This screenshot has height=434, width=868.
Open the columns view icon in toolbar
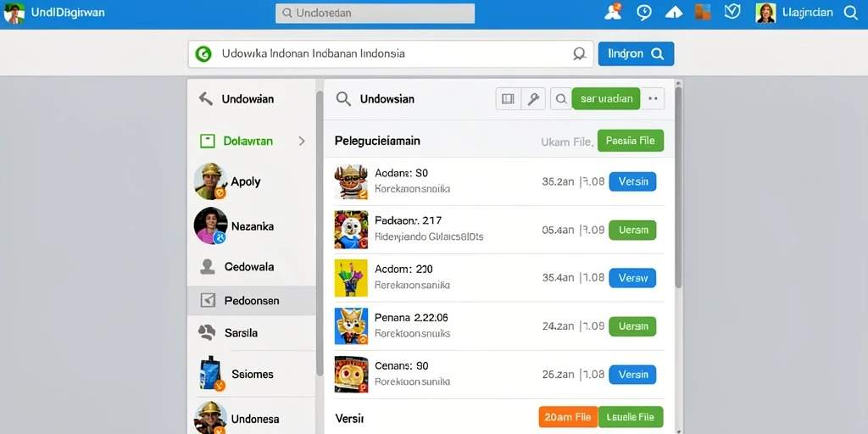click(x=508, y=99)
